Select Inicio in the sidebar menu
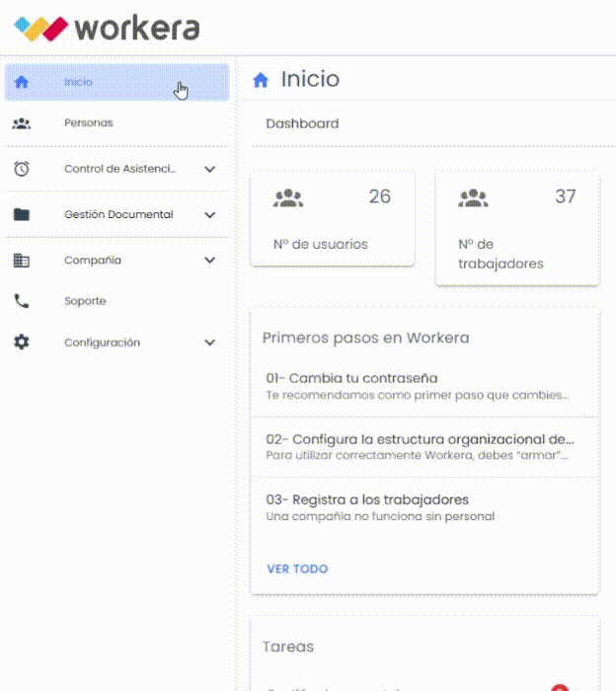616x691 pixels. (x=116, y=82)
